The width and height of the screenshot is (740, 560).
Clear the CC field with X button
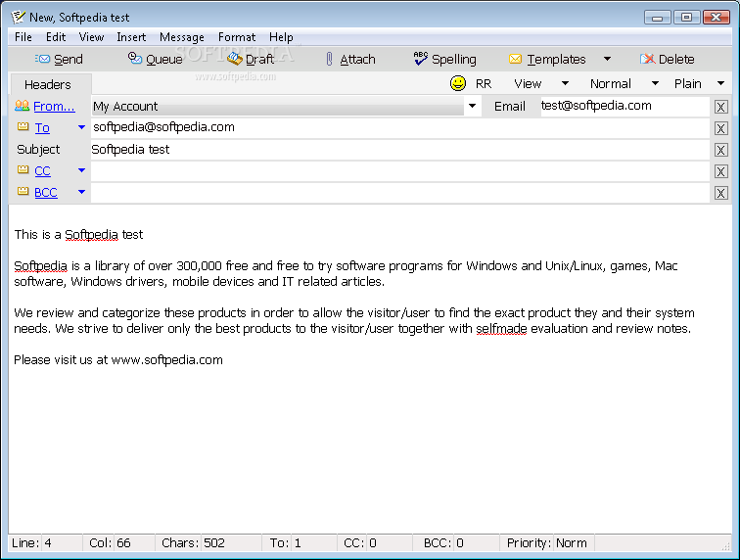tap(720, 171)
